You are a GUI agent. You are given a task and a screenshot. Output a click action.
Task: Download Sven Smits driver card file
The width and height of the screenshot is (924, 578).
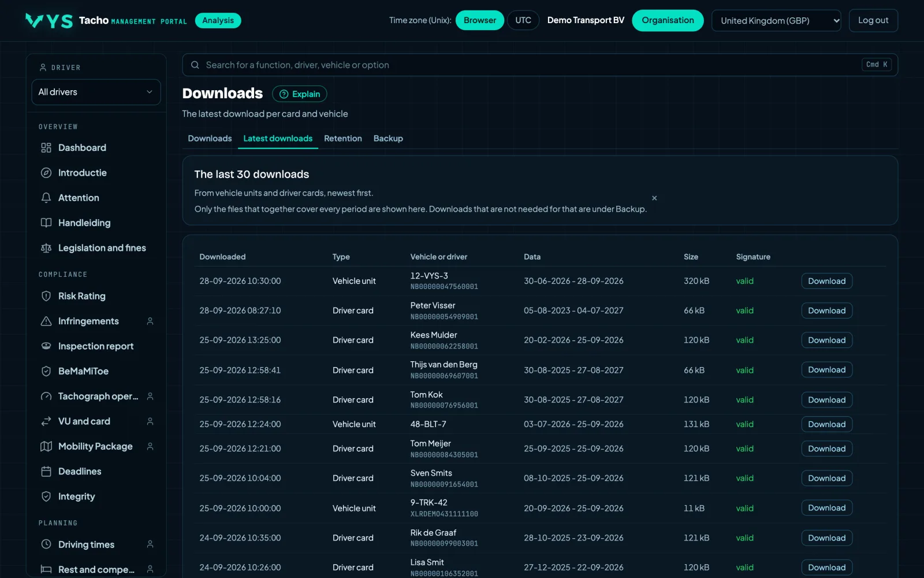point(826,478)
